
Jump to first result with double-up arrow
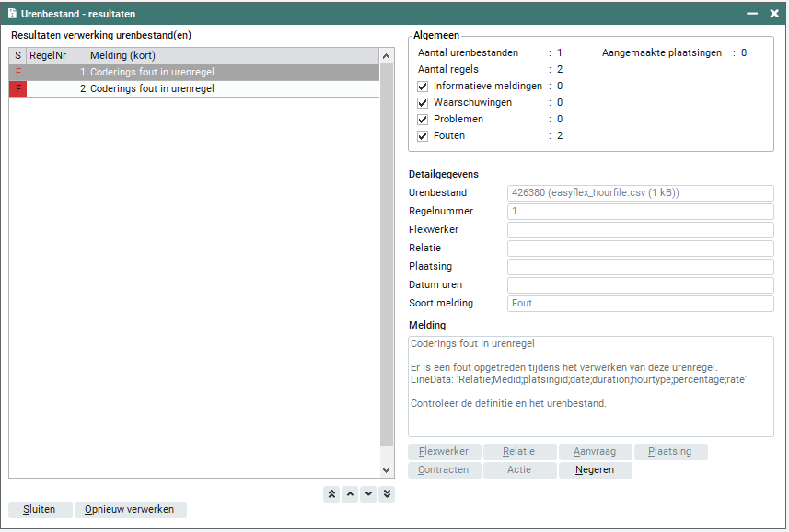coord(331,494)
